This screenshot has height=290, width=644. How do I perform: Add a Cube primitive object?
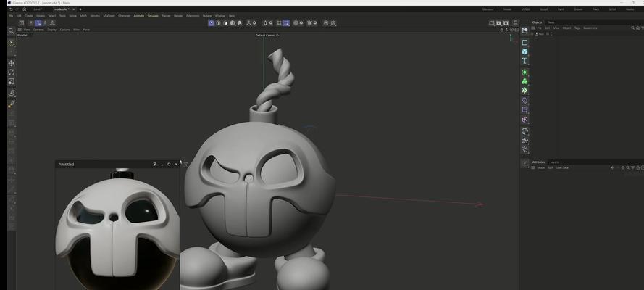(524, 51)
